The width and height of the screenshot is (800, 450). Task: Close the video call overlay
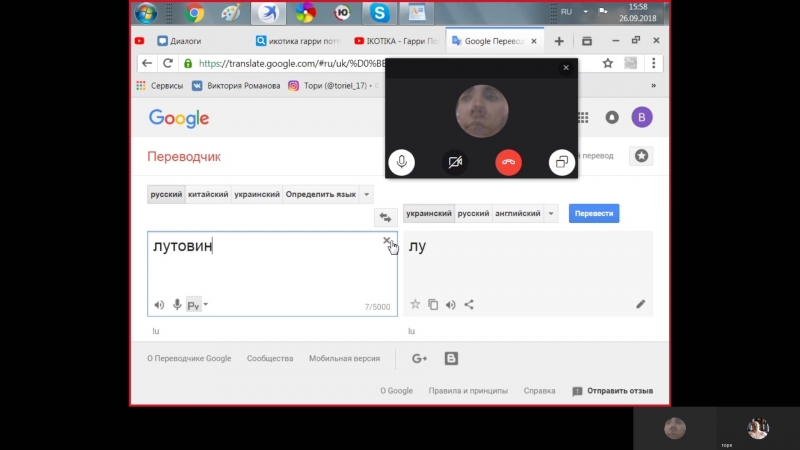tap(566, 67)
